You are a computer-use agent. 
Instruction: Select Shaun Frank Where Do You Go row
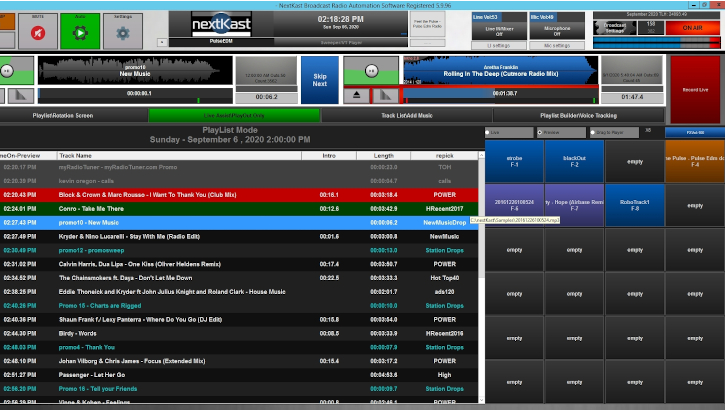[239, 320]
